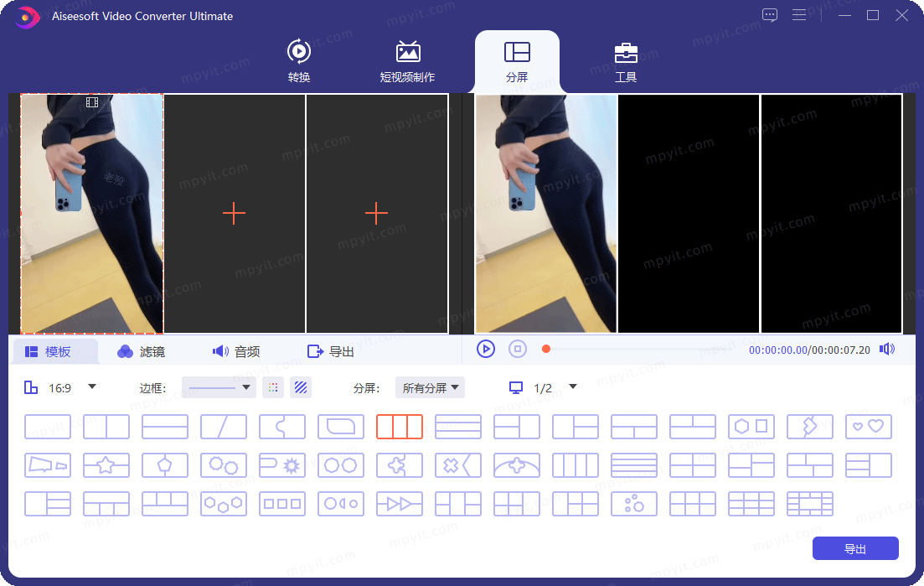Toggle the border pattern hatch button
Image resolution: width=924 pixels, height=586 pixels.
point(301,387)
